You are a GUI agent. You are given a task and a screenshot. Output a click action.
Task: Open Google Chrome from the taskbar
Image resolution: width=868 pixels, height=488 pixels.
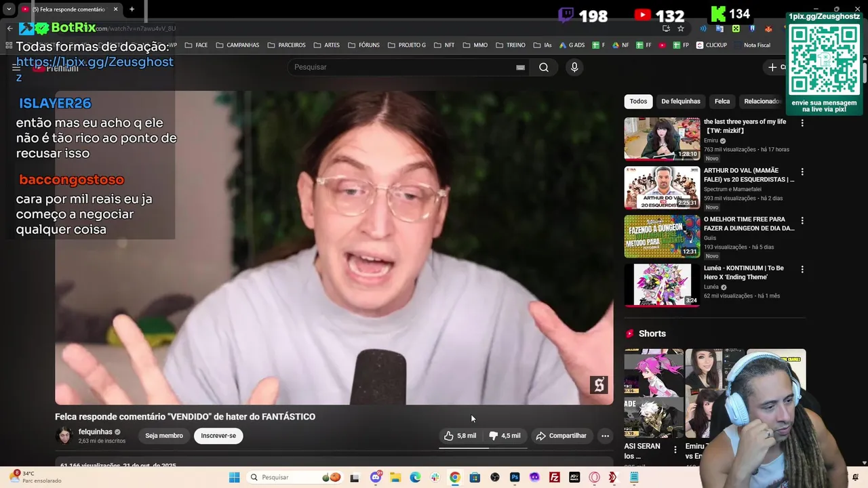point(454,477)
